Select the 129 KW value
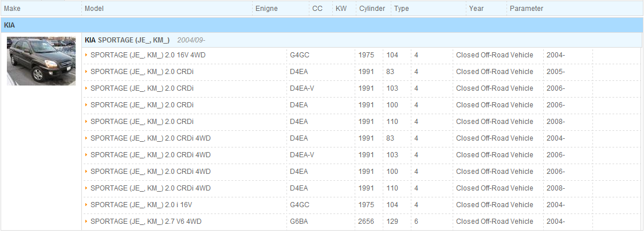The height and width of the screenshot is (233, 644). [392, 222]
